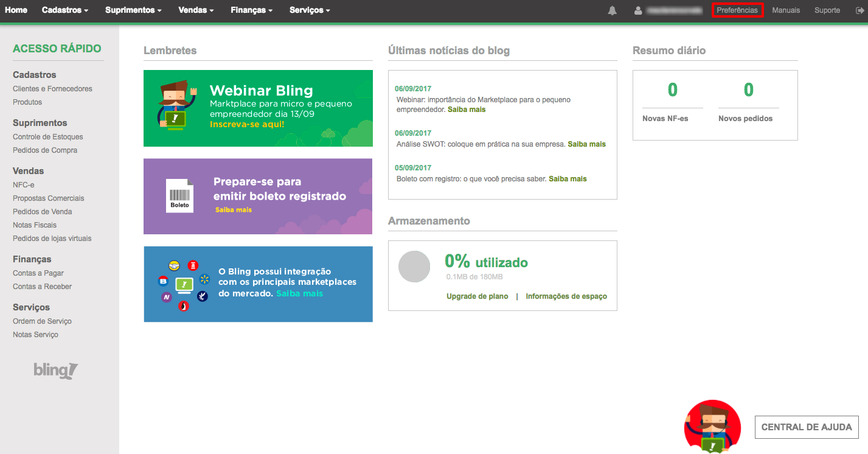Viewport: 868px width, 454px height.
Task: Open Produtos in quick access
Action: pyautogui.click(x=27, y=102)
